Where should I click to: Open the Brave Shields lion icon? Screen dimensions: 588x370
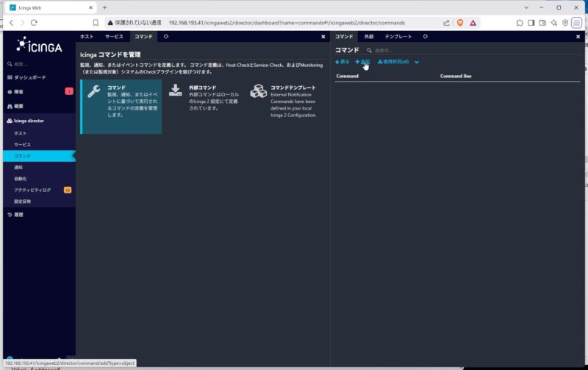(460, 23)
